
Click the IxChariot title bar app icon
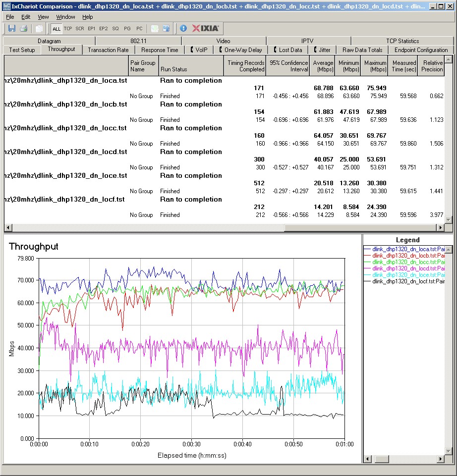[x=6, y=6]
